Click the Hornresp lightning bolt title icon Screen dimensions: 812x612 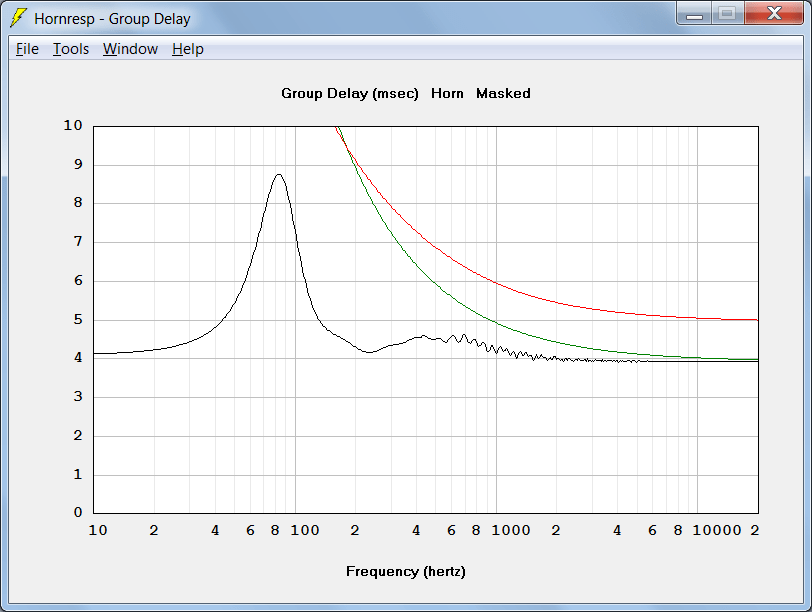tap(19, 18)
